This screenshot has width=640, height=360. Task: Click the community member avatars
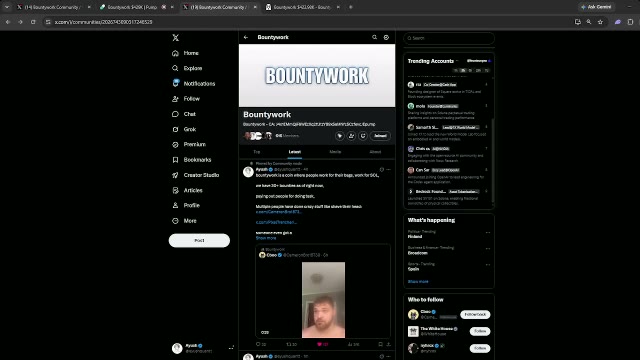tap(258, 136)
